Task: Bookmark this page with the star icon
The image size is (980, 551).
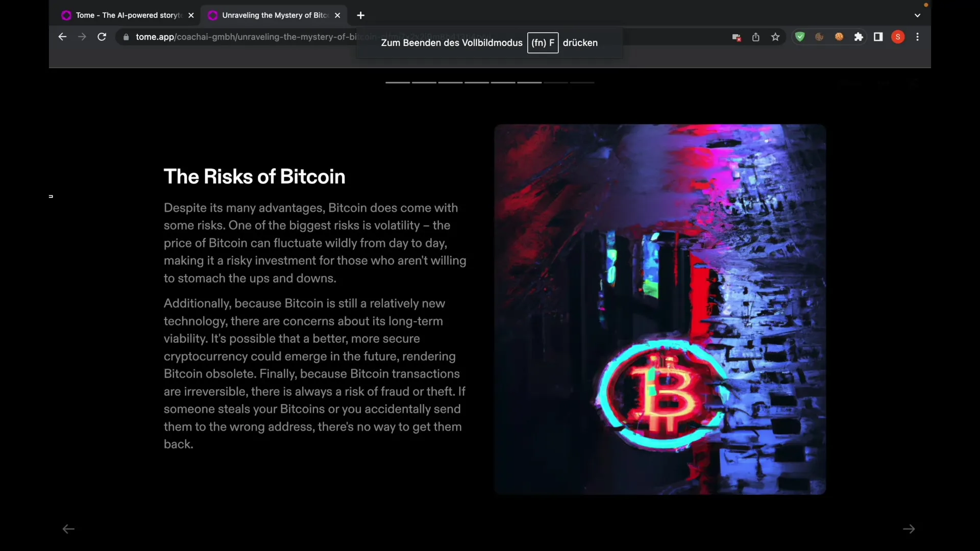Action: click(775, 37)
